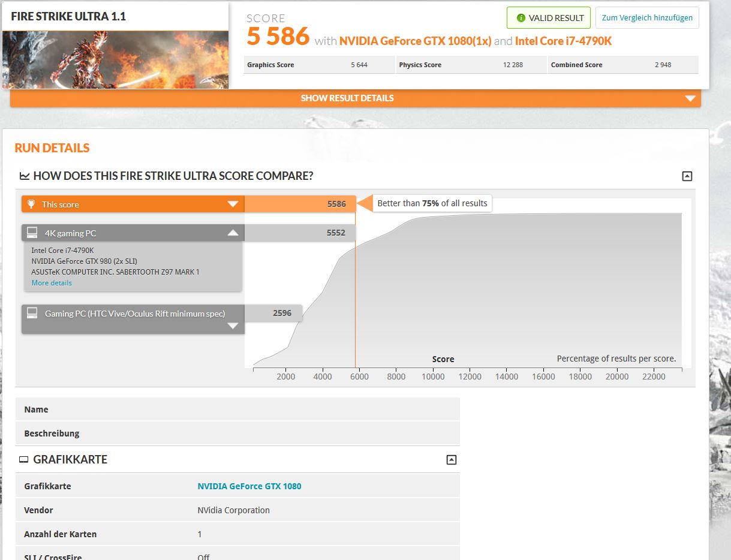Click the 5552 score of 4K gaming PC

336,233
